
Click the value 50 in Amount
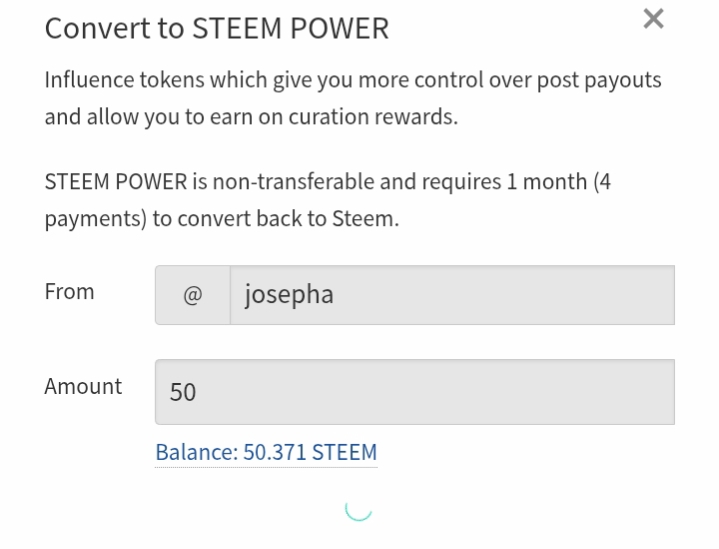[x=183, y=392]
